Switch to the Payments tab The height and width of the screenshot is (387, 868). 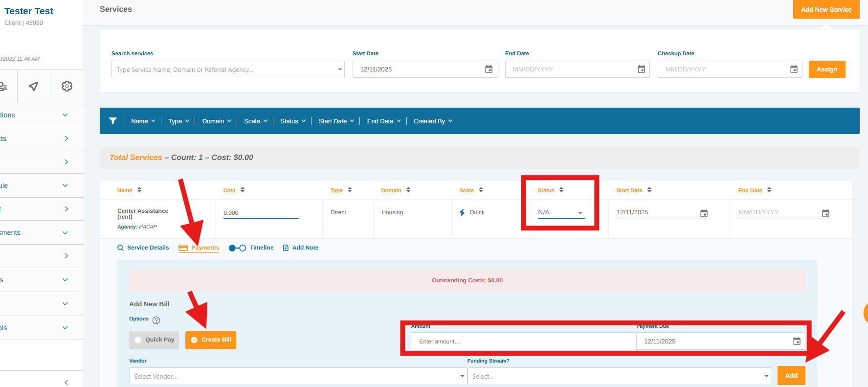tap(199, 248)
